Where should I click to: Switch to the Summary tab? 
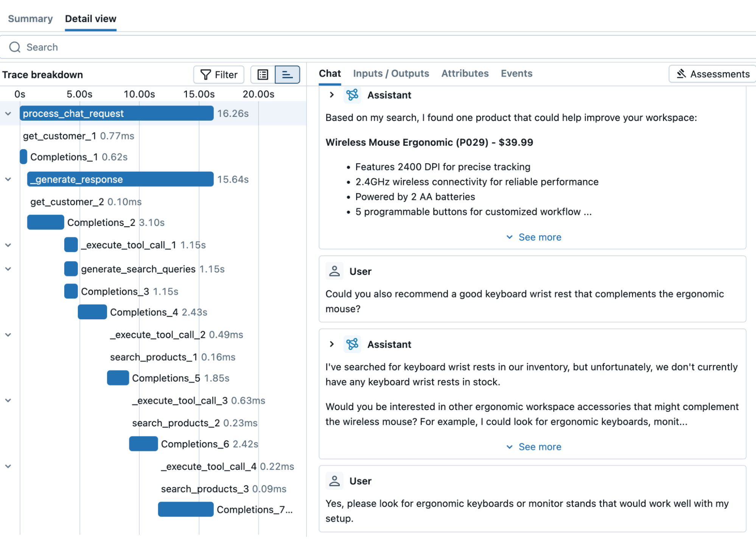click(30, 19)
